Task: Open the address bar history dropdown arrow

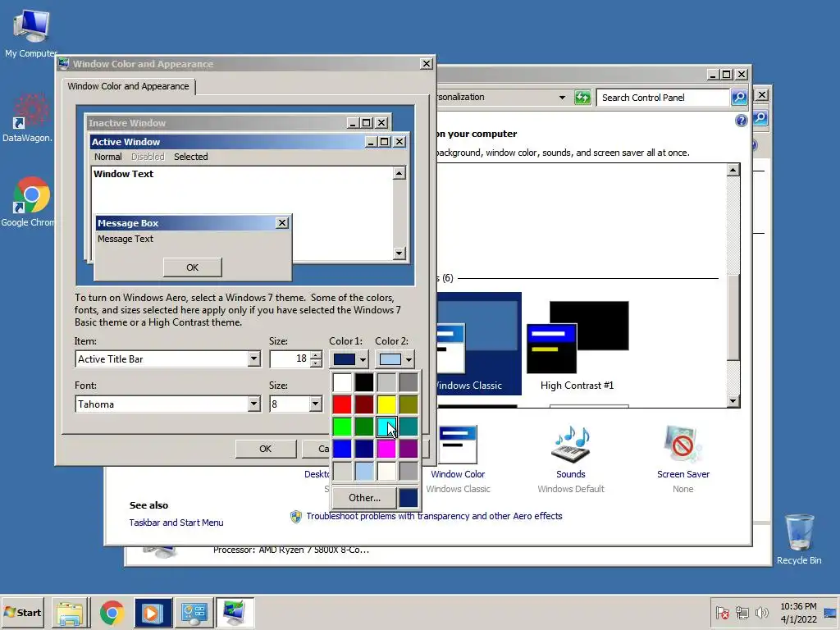Action: click(562, 98)
